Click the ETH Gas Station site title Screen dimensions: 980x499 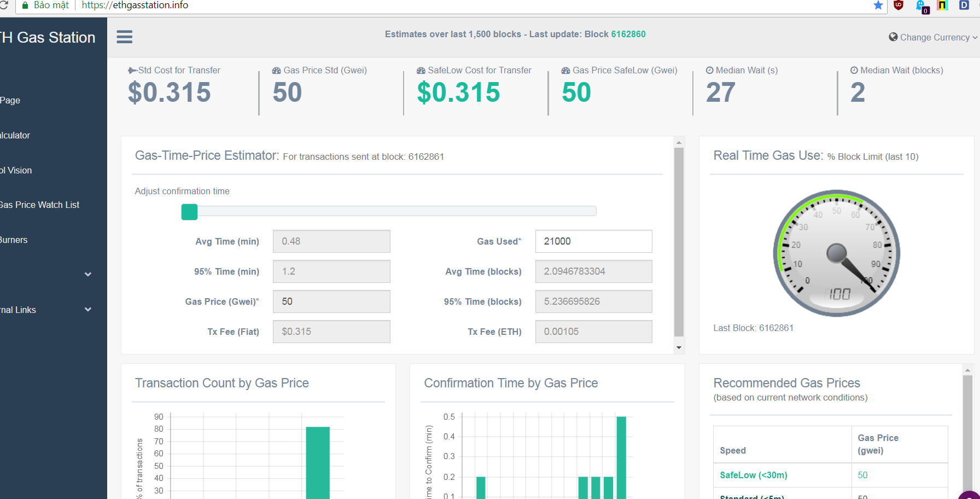(48, 37)
